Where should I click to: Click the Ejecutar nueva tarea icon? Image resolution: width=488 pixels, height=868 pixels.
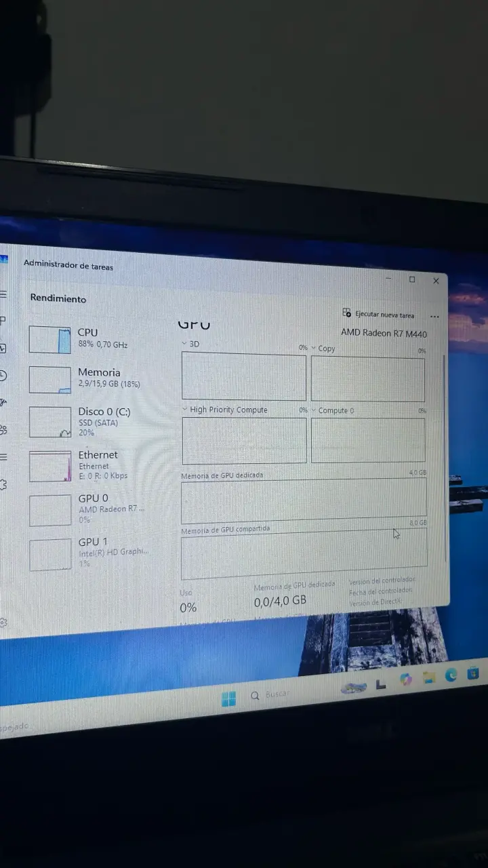348,313
